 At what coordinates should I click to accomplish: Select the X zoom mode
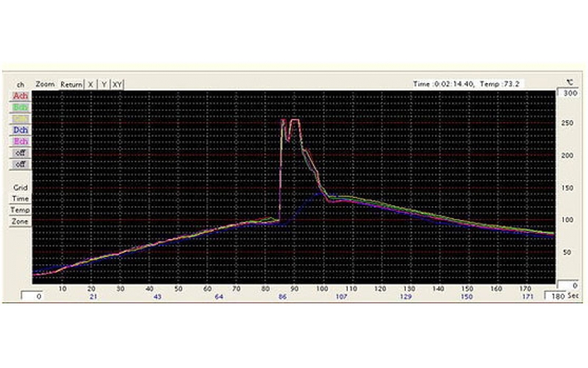90,85
